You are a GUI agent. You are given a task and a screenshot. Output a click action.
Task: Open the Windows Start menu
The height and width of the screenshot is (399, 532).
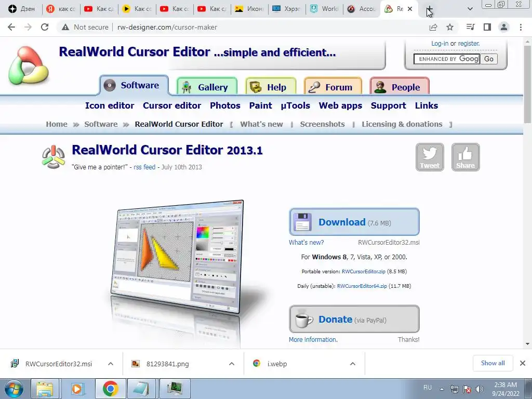click(x=14, y=389)
